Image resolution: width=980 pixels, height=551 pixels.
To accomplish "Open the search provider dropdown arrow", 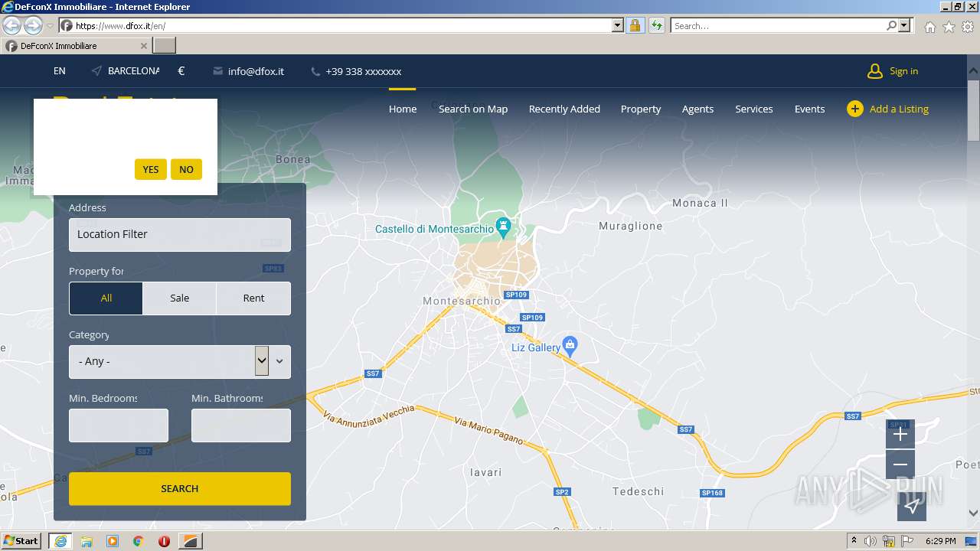I will click(905, 26).
